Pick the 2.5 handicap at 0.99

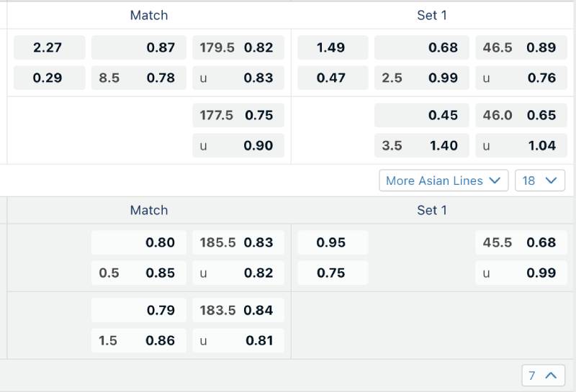tap(421, 78)
